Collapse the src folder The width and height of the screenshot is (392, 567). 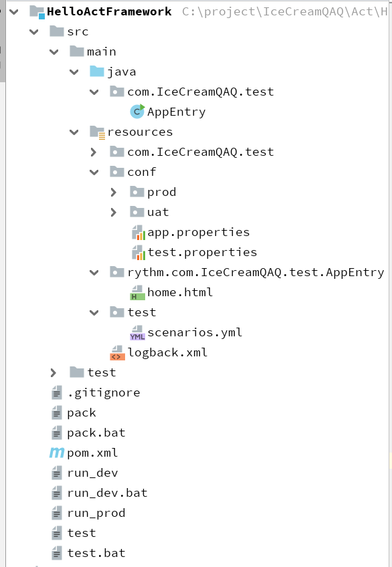[x=34, y=31]
